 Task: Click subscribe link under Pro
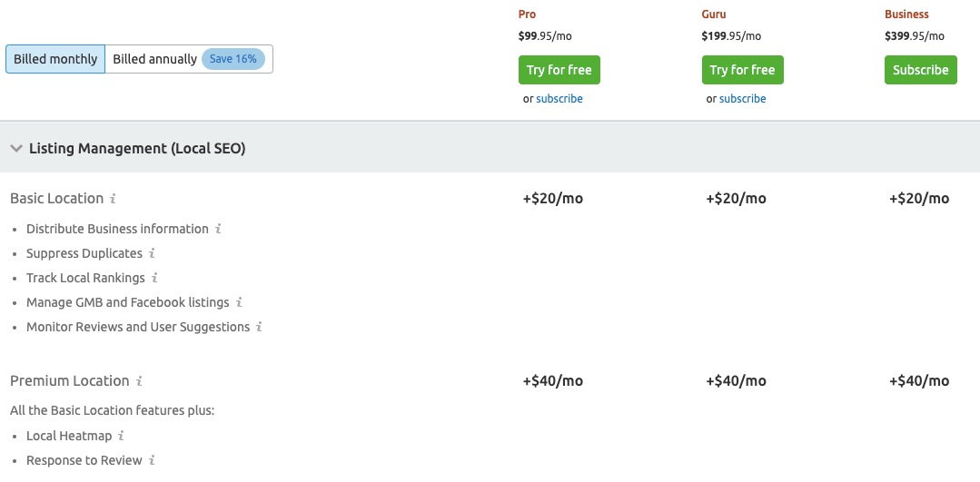coord(559,99)
